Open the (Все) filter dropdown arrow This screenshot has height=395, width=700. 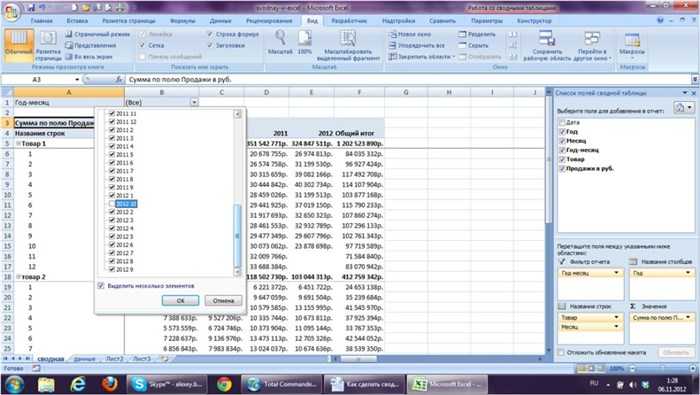click(x=194, y=102)
